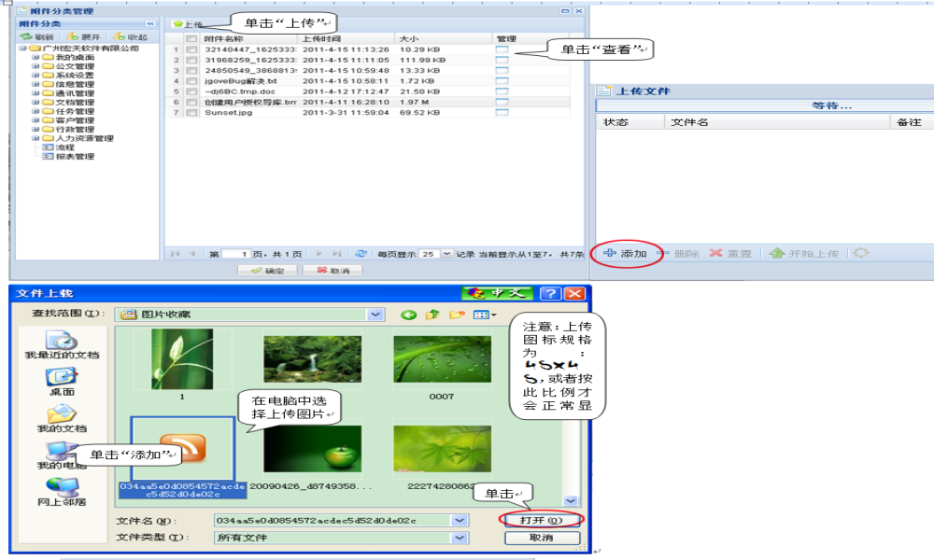Open view icon for Sunset.jpg row

point(502,112)
